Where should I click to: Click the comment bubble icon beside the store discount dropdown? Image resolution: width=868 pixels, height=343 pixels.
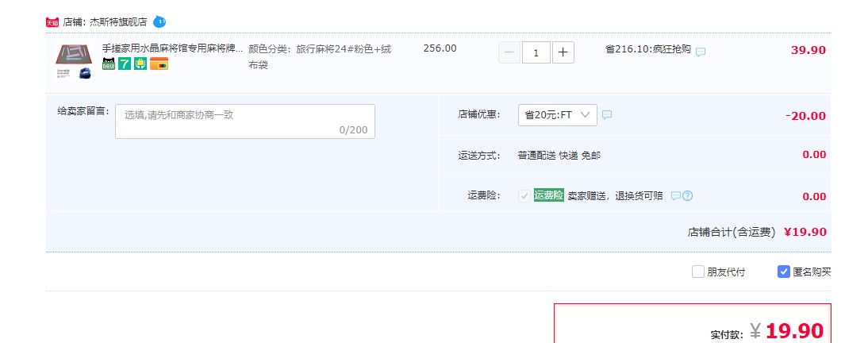pyautogui.click(x=607, y=114)
